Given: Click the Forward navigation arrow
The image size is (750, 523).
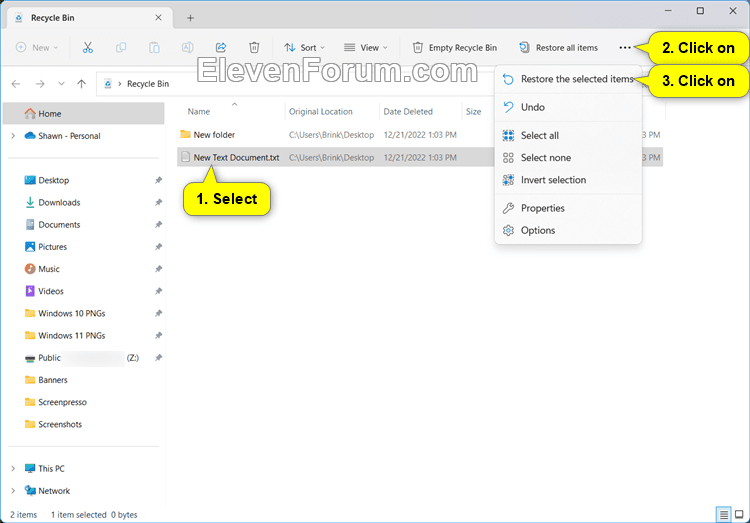Looking at the screenshot, I should 40,84.
